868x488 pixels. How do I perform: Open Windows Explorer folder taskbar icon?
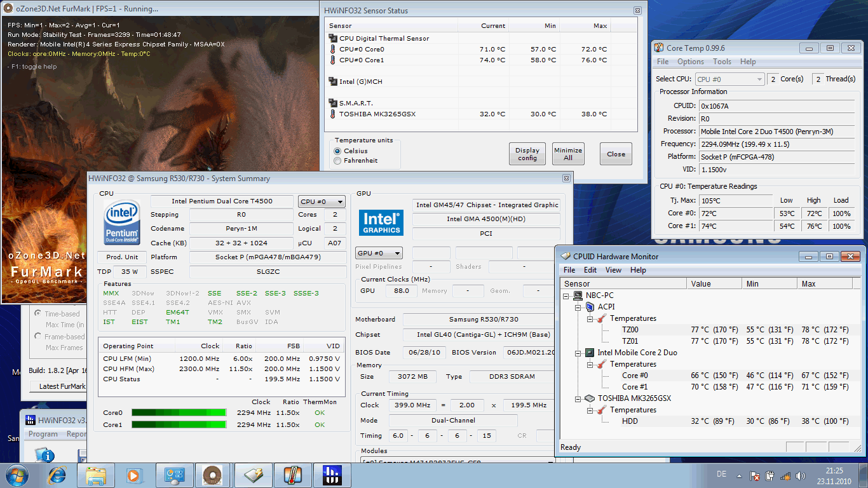(x=96, y=475)
